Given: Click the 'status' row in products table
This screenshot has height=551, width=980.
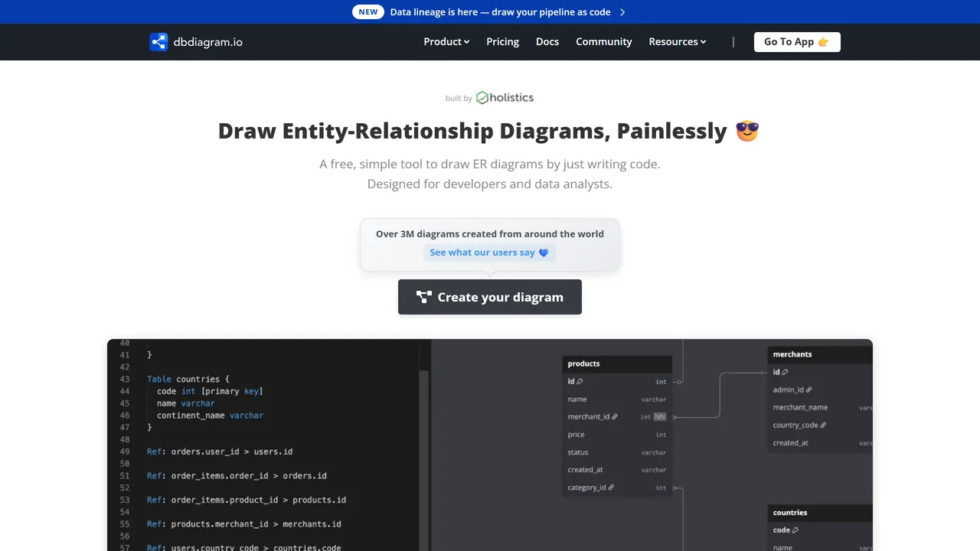Looking at the screenshot, I should [x=617, y=452].
